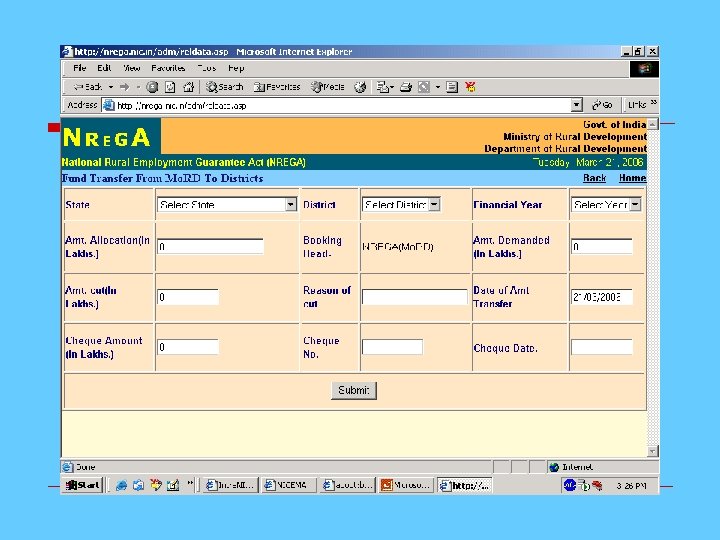720x540 pixels.
Task: Click the Discuss toolbar icon
Action: [x=452, y=87]
